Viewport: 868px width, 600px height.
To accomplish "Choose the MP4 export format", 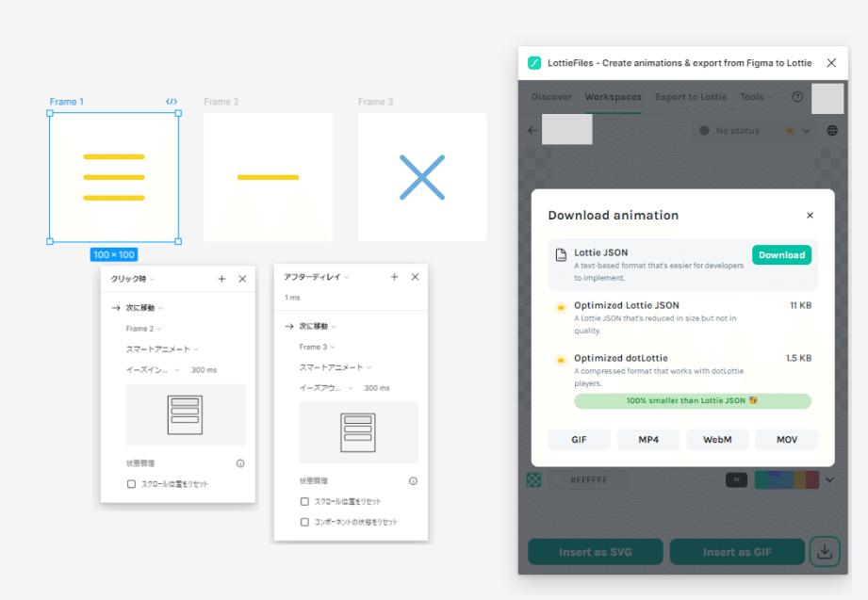I will tap(648, 440).
